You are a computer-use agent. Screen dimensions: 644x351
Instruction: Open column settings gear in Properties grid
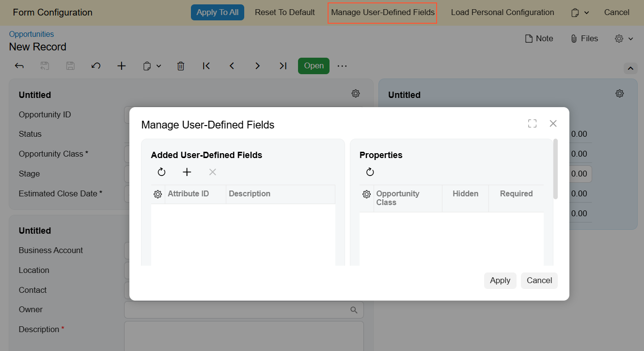[367, 194]
